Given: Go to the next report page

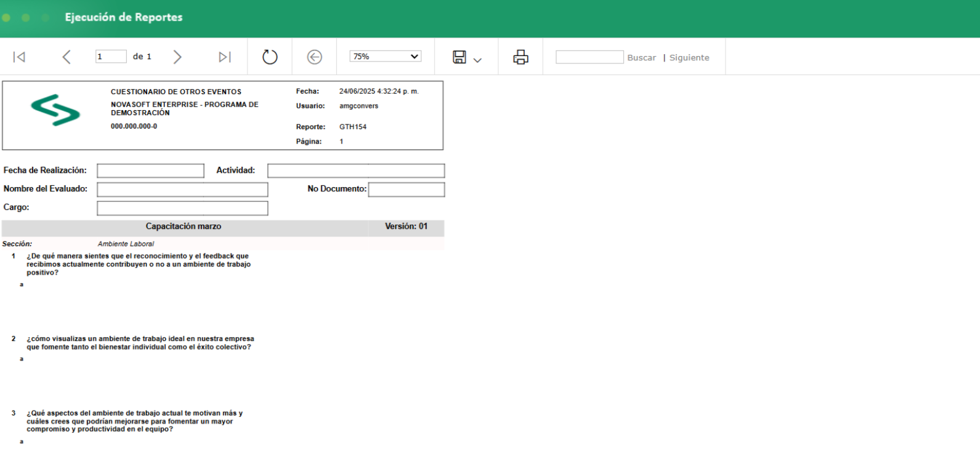Looking at the screenshot, I should pyautogui.click(x=177, y=57).
